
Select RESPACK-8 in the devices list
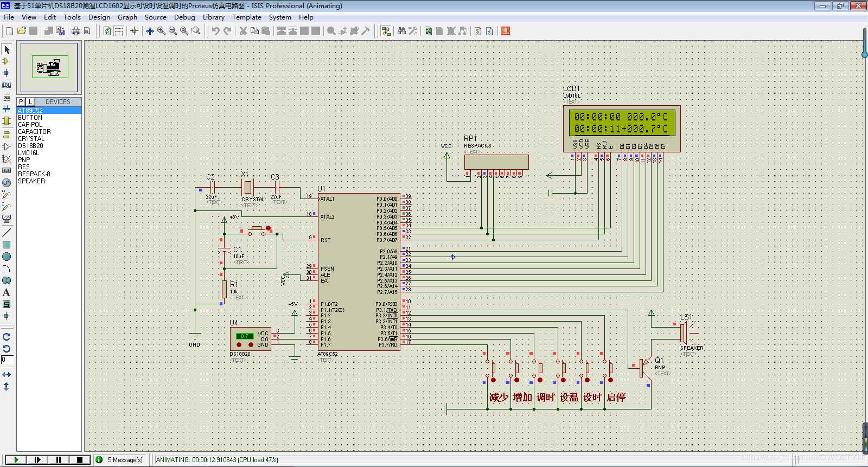pos(49,174)
